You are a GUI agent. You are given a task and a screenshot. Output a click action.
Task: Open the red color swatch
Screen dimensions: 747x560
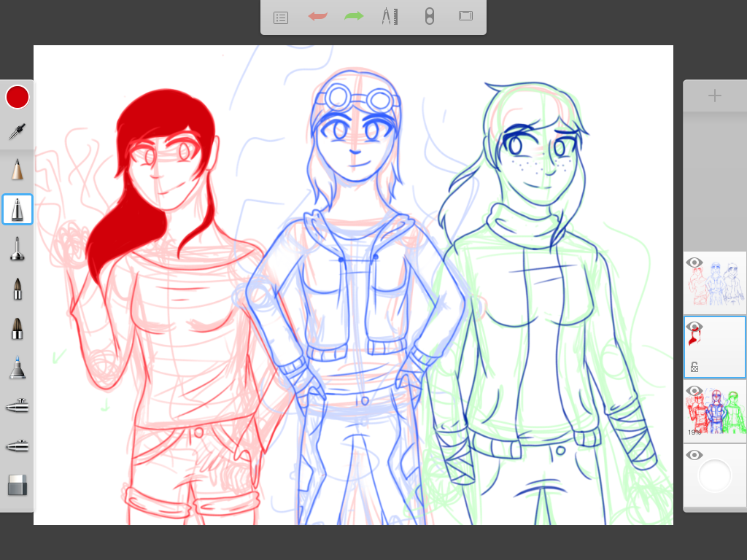tap(17, 97)
